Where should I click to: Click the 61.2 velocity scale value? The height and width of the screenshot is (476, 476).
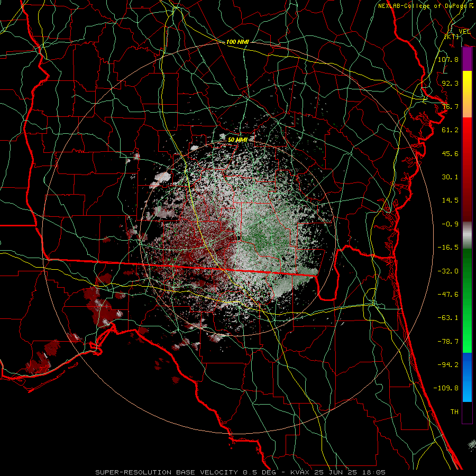(x=450, y=130)
